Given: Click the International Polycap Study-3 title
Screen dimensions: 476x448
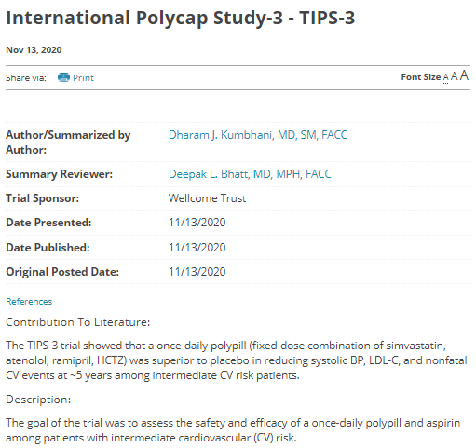Looking at the screenshot, I should (180, 18).
